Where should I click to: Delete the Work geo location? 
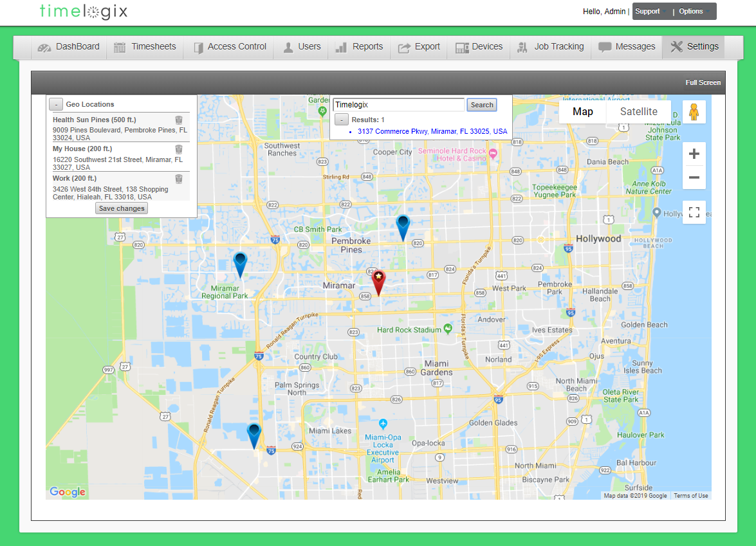(x=179, y=179)
